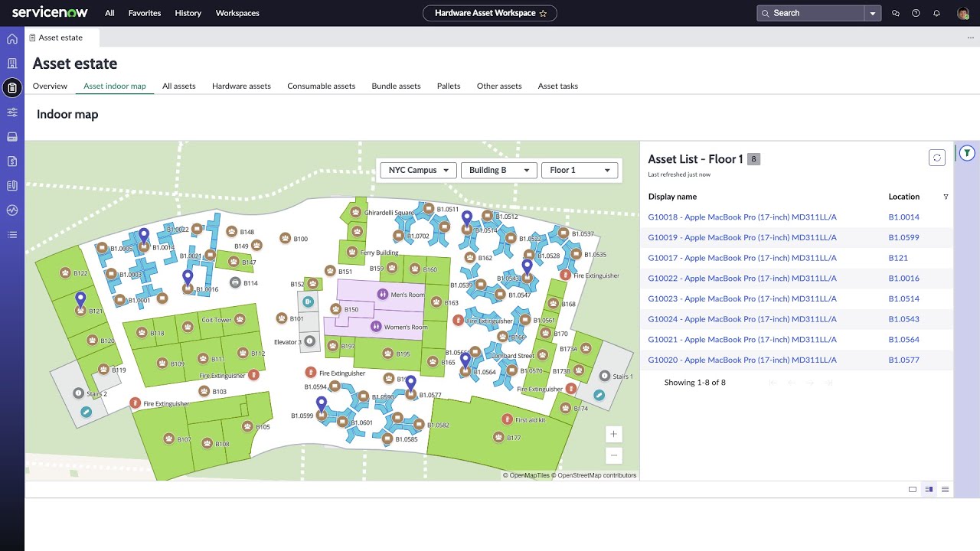Switch to the Hardware assets tab

pyautogui.click(x=241, y=86)
